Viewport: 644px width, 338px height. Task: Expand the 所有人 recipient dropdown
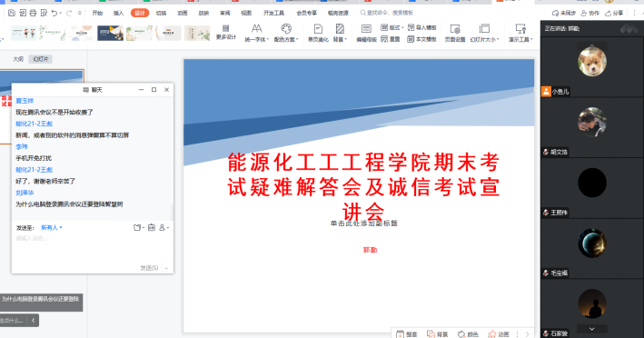tap(52, 227)
